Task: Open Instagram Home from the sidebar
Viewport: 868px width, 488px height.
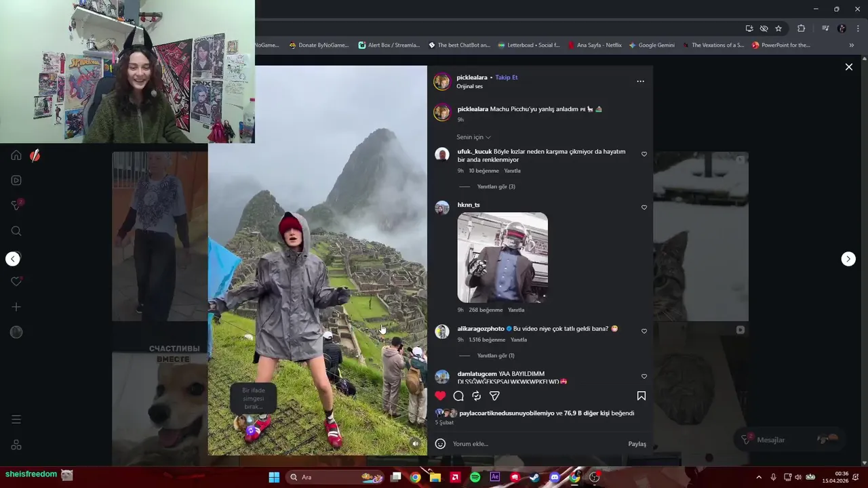Action: pyautogui.click(x=16, y=155)
